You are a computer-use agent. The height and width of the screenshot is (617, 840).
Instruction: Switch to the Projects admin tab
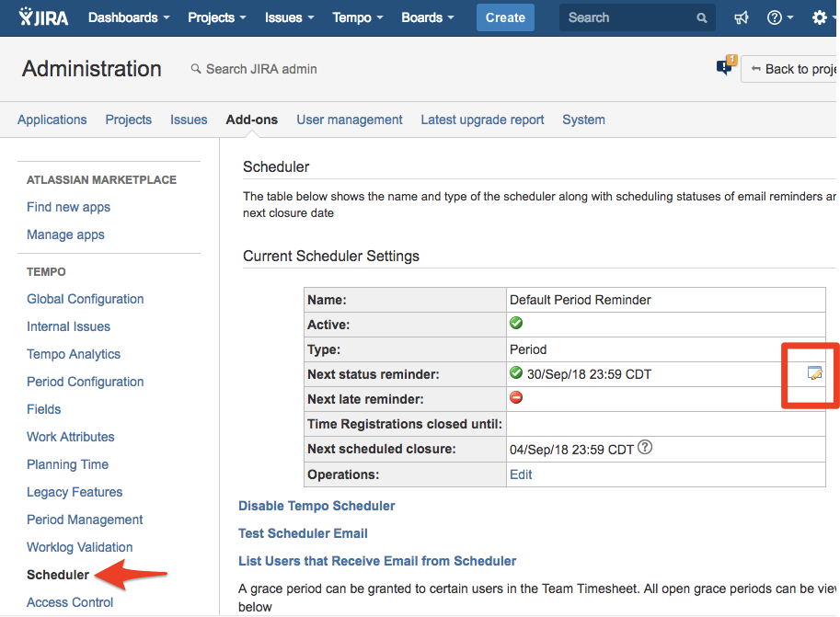[x=129, y=120]
